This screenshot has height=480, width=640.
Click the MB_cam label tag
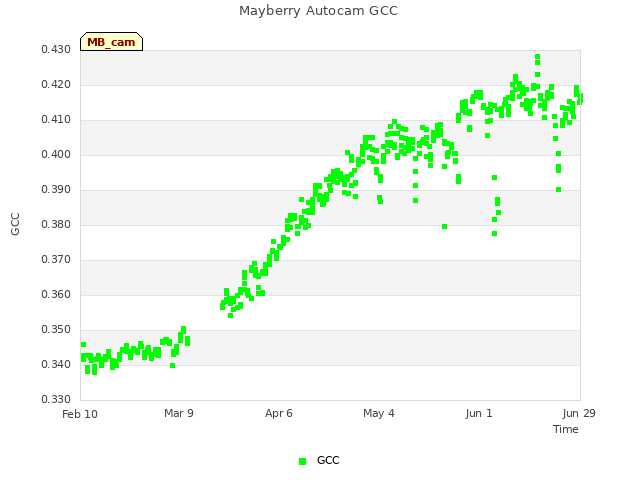pos(111,42)
